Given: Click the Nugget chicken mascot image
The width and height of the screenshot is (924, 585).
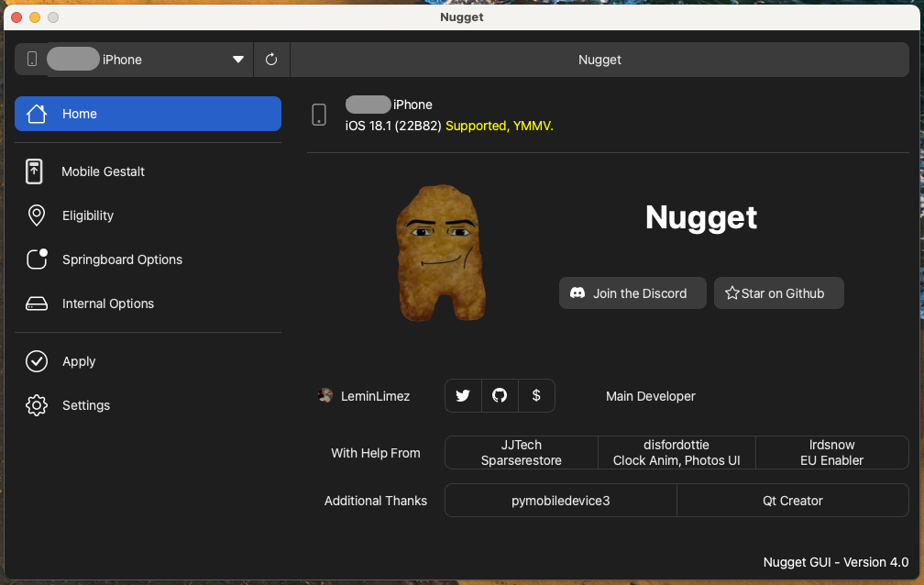Looking at the screenshot, I should pyautogui.click(x=441, y=253).
